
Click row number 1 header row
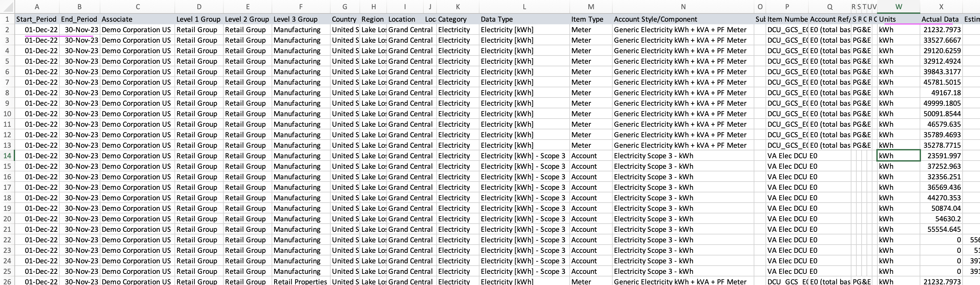7,19
